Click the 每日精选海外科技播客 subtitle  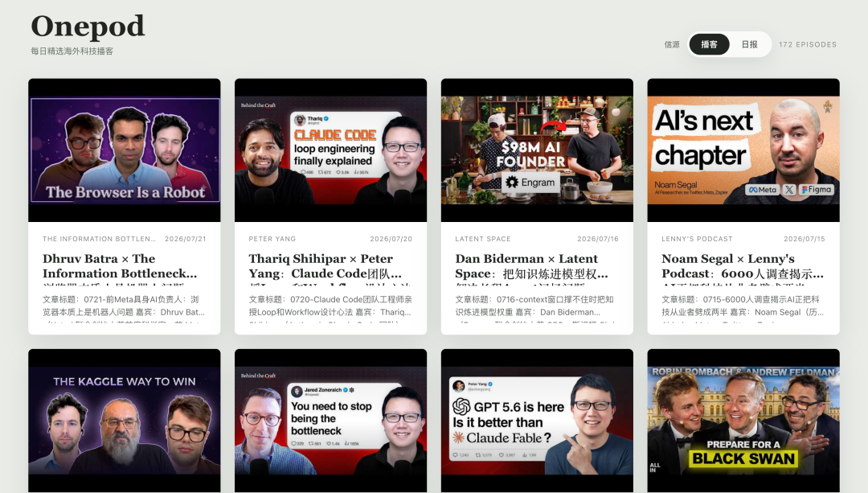coord(72,51)
